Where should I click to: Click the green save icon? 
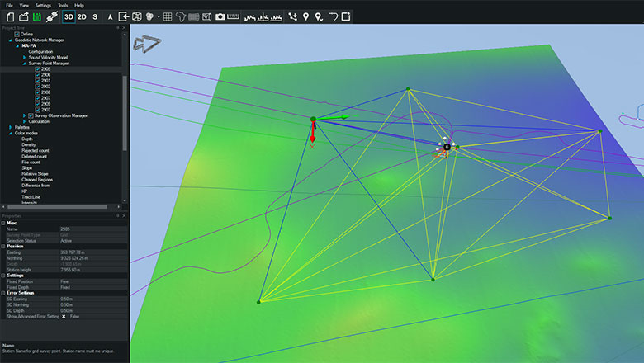(37, 16)
